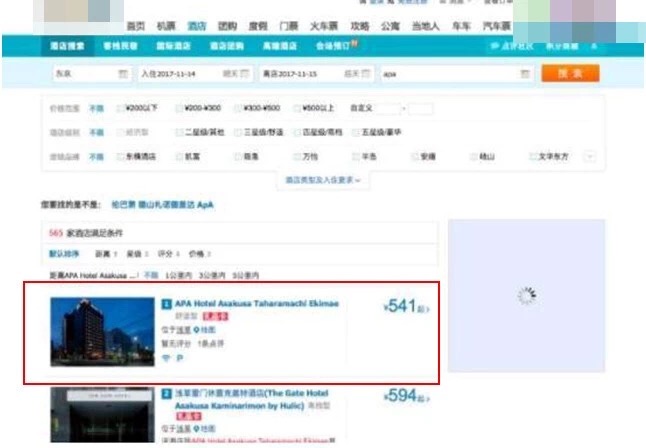Screen dimensions: 646x448
Task: Click the icon inside the apa keyword field
Action: tap(525, 74)
